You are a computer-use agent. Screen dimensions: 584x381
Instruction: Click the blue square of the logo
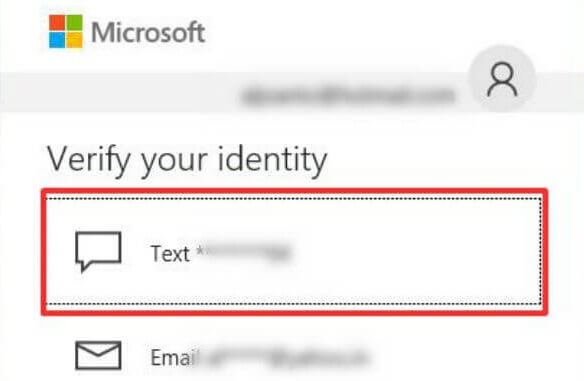(x=57, y=40)
